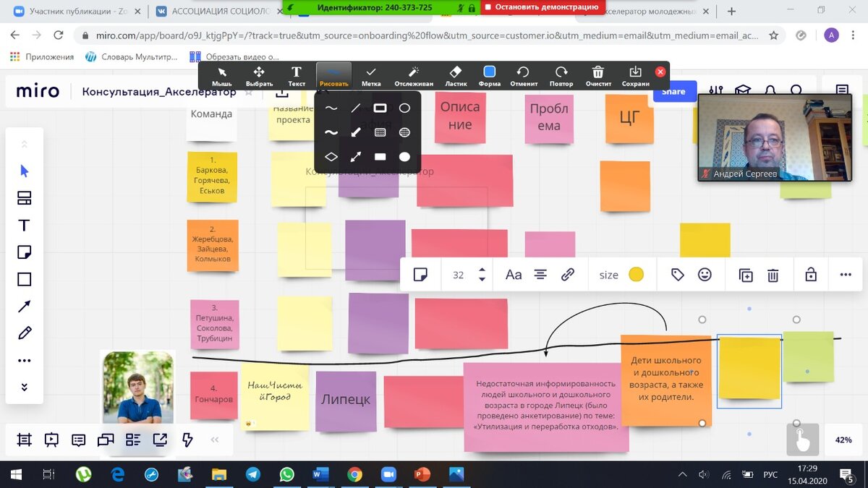Open the Отслеживание spotlight tool
The height and width of the screenshot is (488, 868).
pyautogui.click(x=414, y=76)
